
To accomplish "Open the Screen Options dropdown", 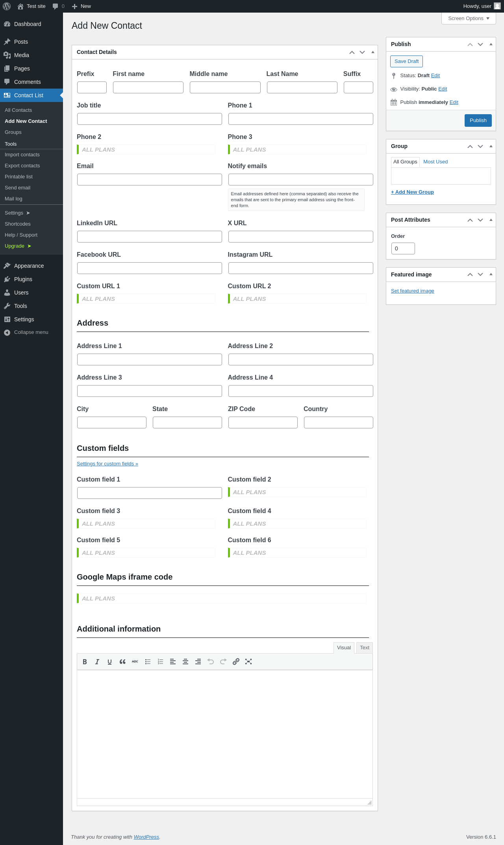I will (469, 19).
